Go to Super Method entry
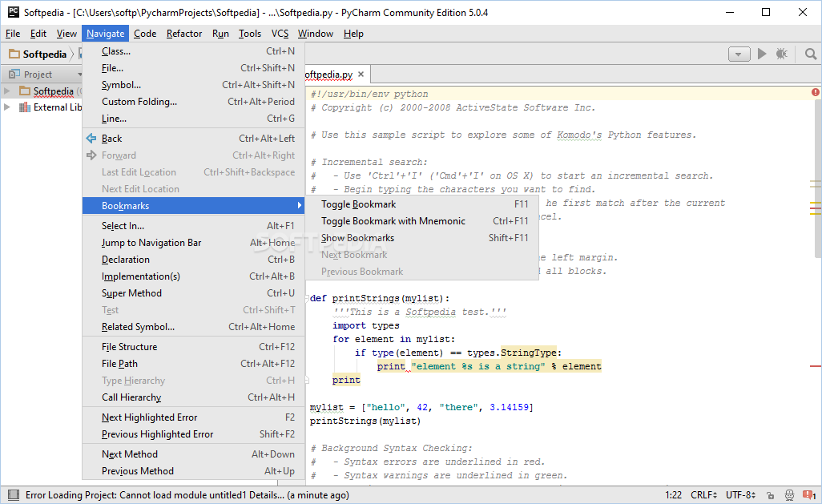Viewport: 822px width, 504px height. point(193,293)
